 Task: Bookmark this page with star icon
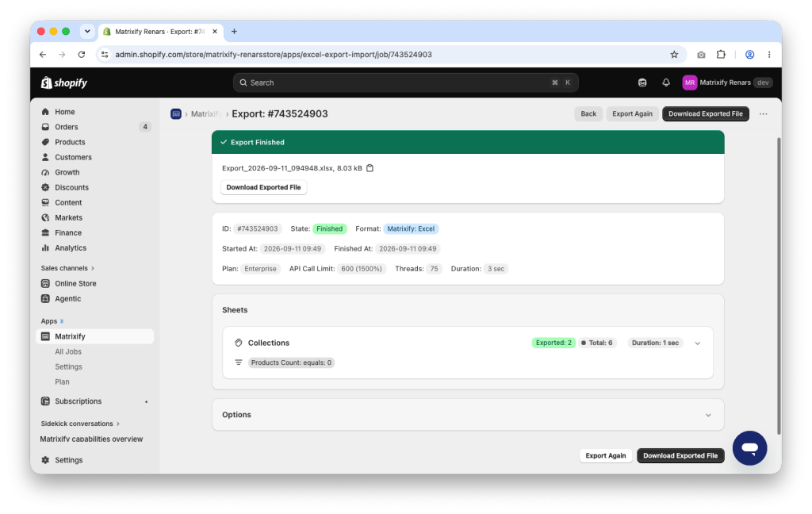[674, 55]
